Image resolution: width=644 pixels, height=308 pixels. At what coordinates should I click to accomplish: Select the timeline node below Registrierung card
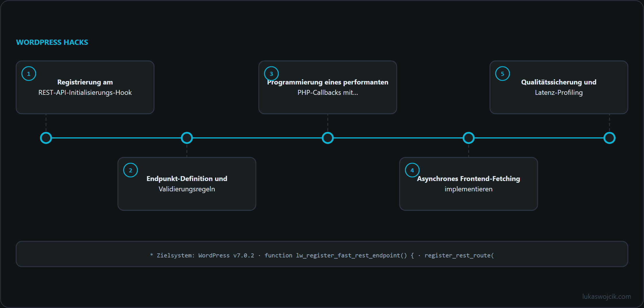coord(46,138)
